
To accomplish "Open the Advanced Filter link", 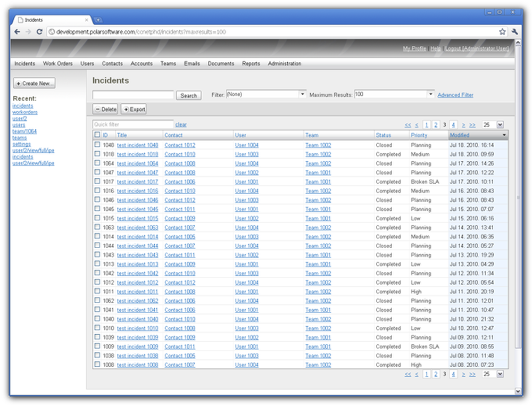I will (455, 95).
